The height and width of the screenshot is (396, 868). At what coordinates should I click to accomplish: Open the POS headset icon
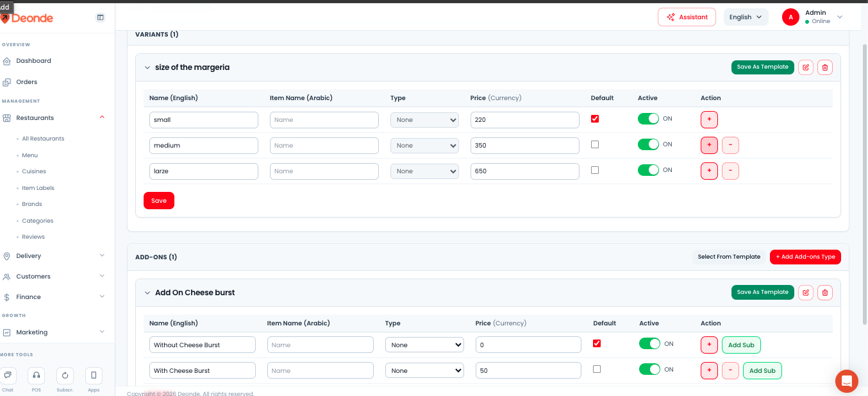pos(37,375)
